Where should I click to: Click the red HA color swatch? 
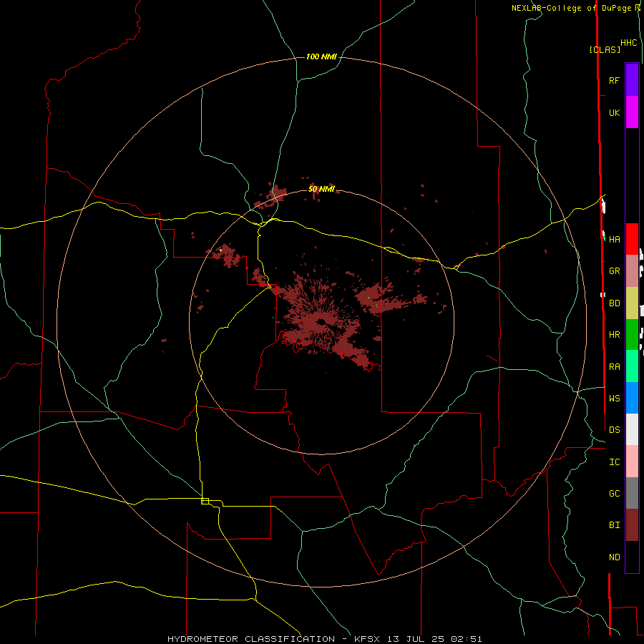point(632,239)
